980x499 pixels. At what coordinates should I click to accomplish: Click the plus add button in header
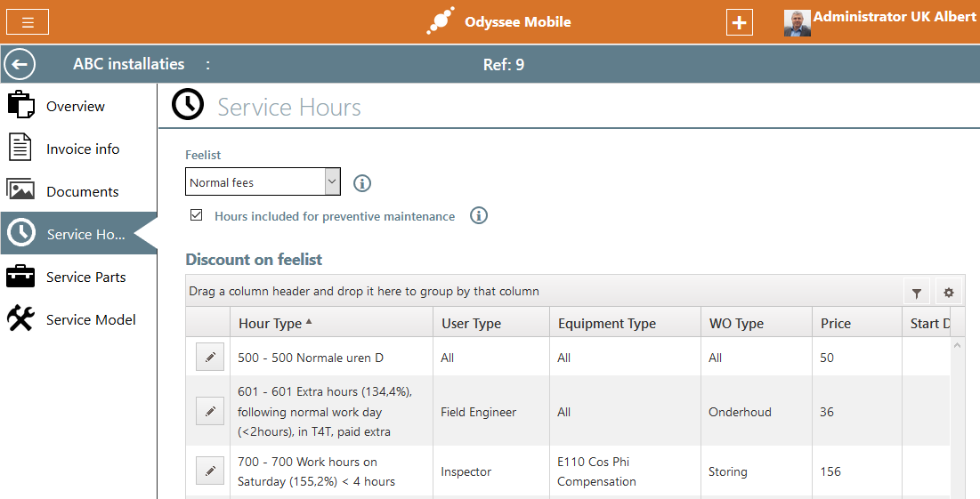(739, 22)
